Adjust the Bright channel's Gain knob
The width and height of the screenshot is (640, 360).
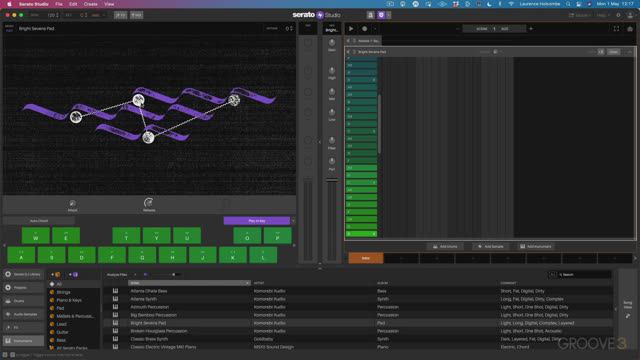point(332,43)
